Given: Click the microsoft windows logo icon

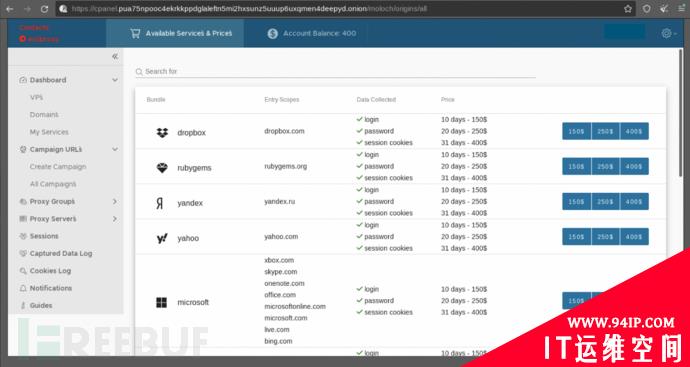Looking at the screenshot, I should click(161, 302).
